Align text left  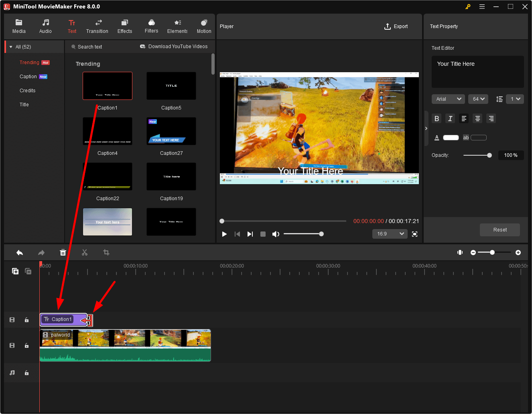(x=464, y=118)
